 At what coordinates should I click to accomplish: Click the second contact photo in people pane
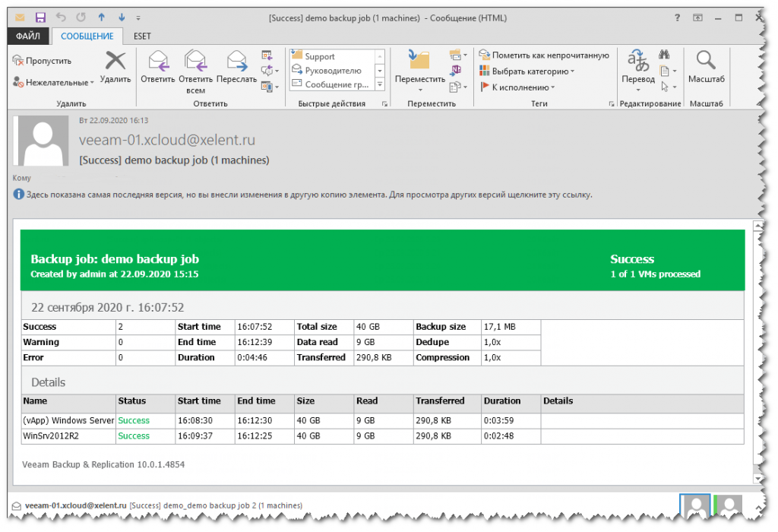tap(729, 506)
